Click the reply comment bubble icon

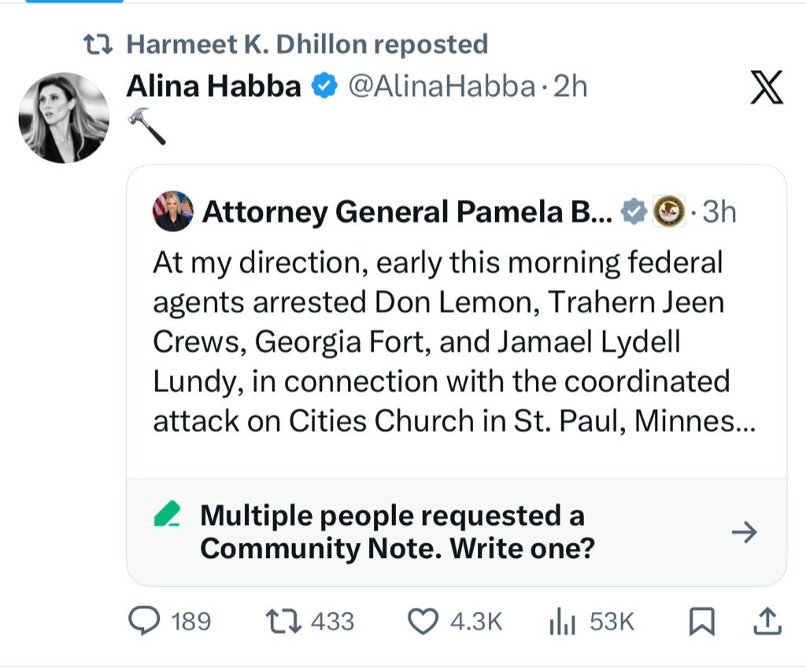pyautogui.click(x=144, y=622)
